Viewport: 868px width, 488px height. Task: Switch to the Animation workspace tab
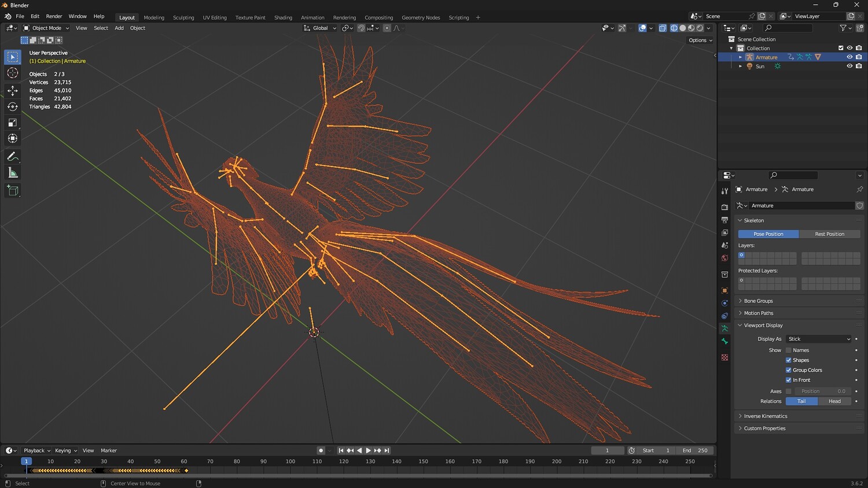pos(312,17)
